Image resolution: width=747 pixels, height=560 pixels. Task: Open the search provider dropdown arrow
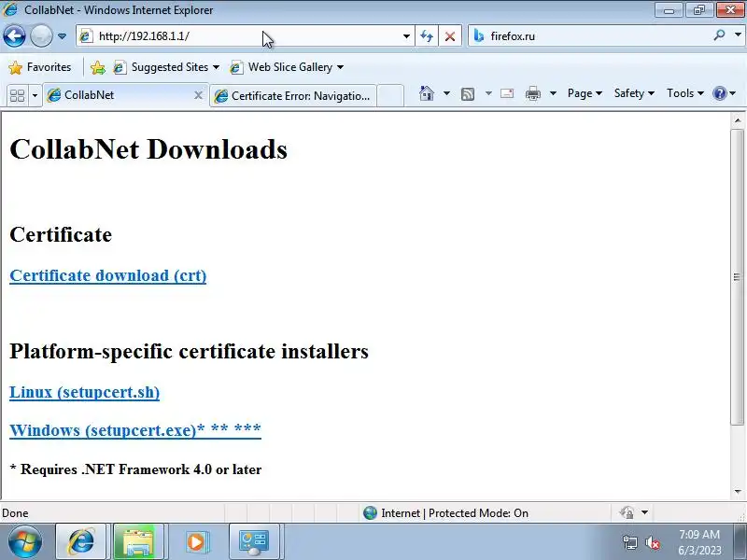(x=738, y=35)
